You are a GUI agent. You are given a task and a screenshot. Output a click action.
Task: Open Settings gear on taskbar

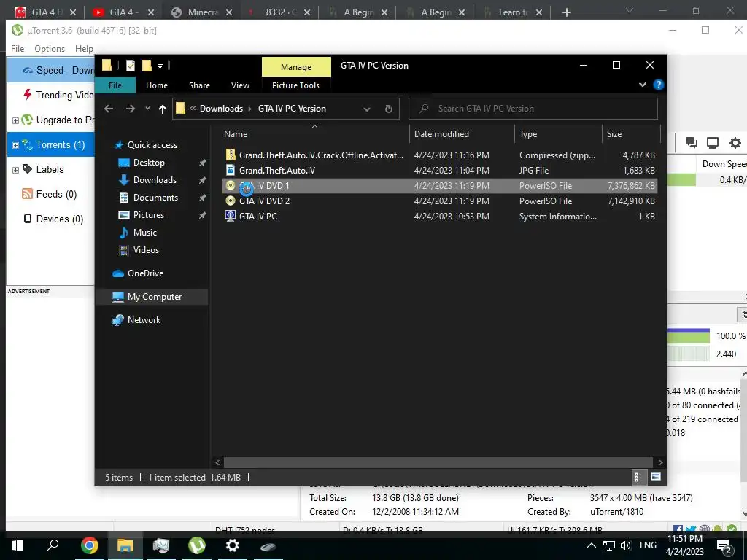point(232,545)
